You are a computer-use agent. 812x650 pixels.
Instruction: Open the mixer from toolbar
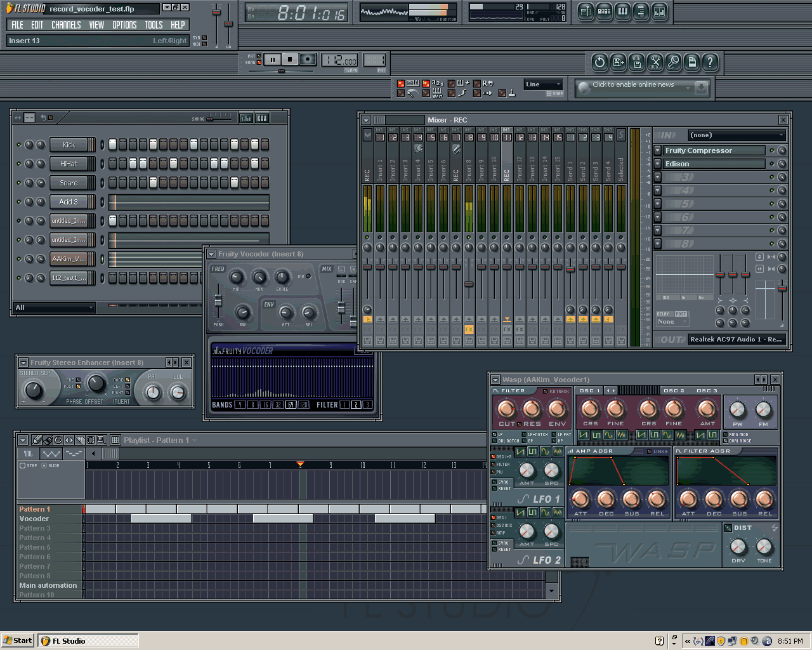pyautogui.click(x=659, y=11)
